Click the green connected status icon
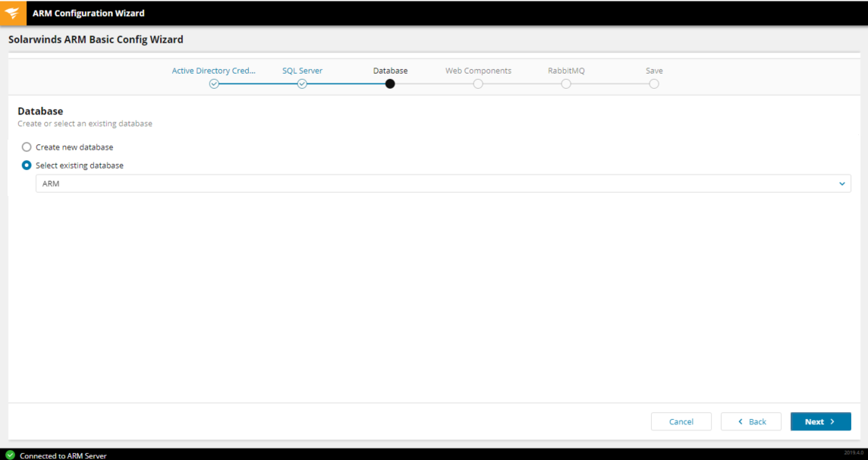This screenshot has height=460, width=868. click(x=10, y=455)
